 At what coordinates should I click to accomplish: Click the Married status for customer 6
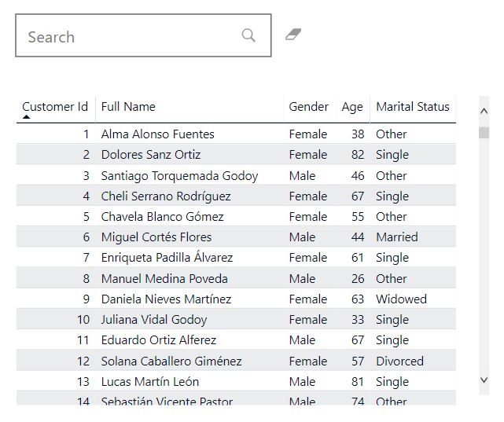pos(397,237)
